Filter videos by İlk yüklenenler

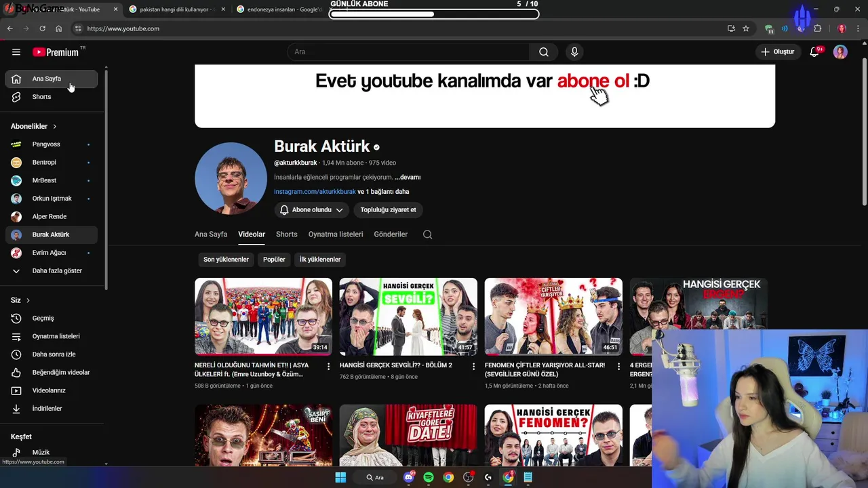(320, 260)
